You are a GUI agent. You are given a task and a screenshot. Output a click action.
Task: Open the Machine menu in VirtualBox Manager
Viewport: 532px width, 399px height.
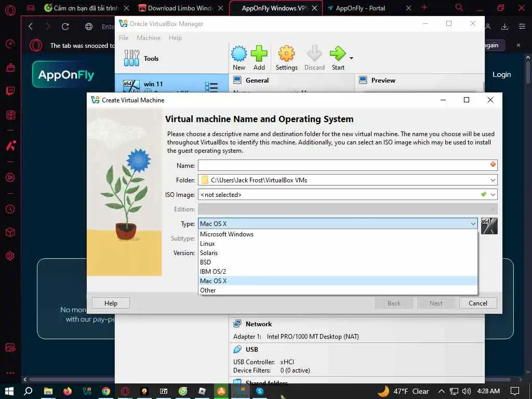pyautogui.click(x=149, y=37)
